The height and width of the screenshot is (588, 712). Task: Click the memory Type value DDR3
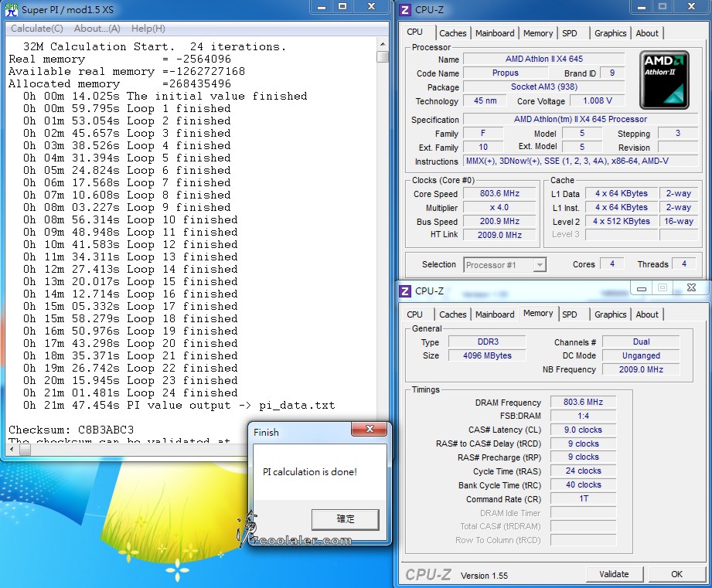[x=487, y=342]
